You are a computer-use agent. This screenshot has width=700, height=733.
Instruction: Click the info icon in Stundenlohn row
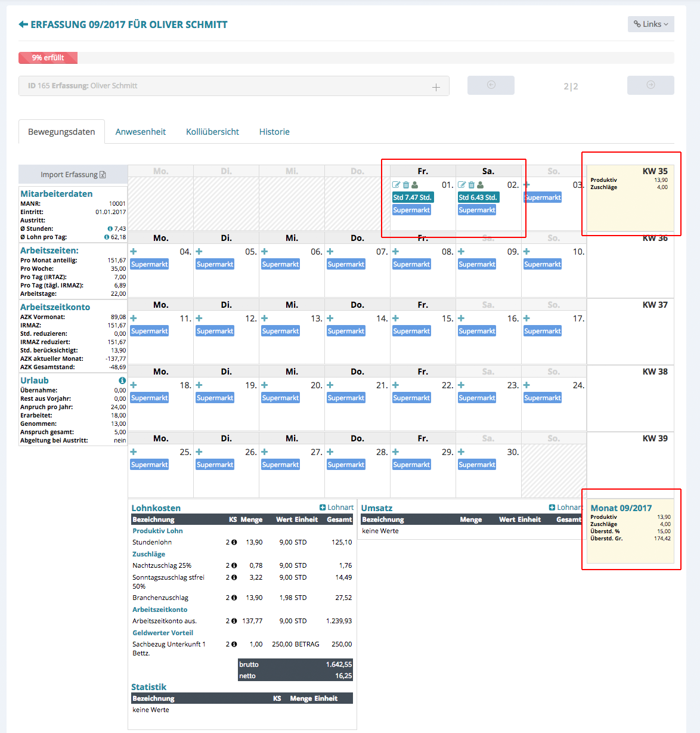click(x=234, y=542)
